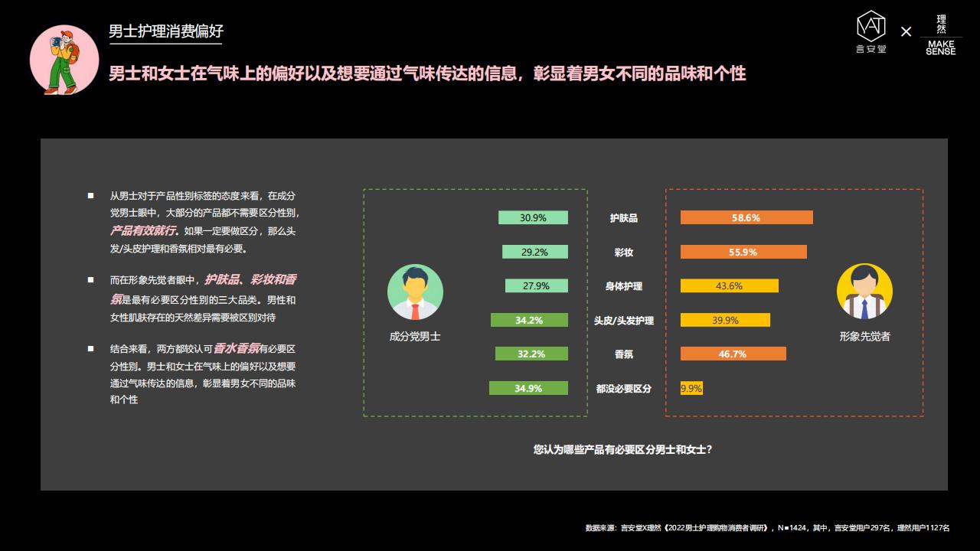The width and height of the screenshot is (980, 551).
Task: Click the pink slide headline text
Action: [x=427, y=74]
